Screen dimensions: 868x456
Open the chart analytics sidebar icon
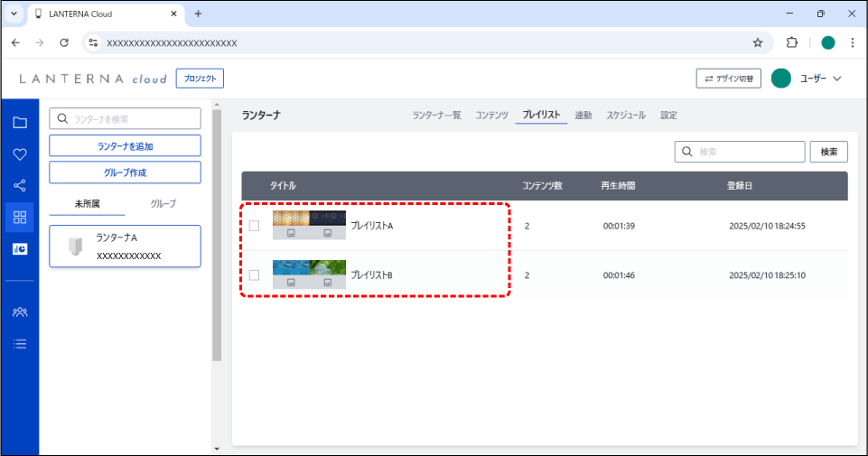click(x=20, y=249)
